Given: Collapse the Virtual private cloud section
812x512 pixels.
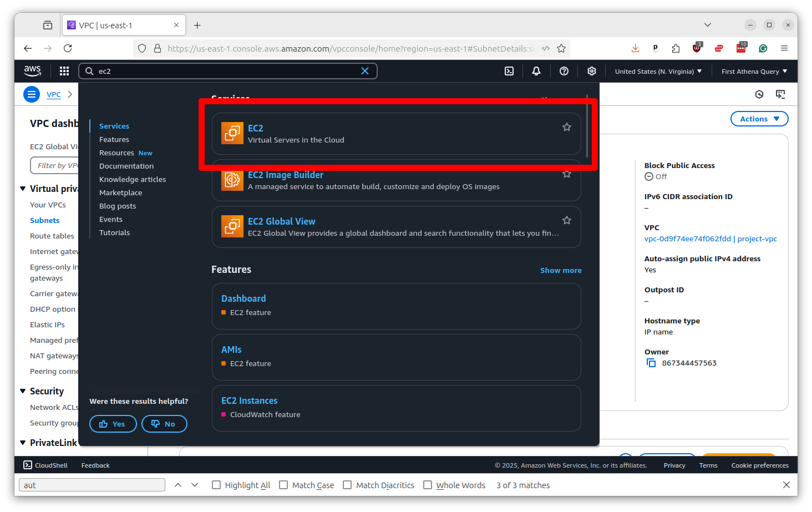Looking at the screenshot, I should pos(22,189).
